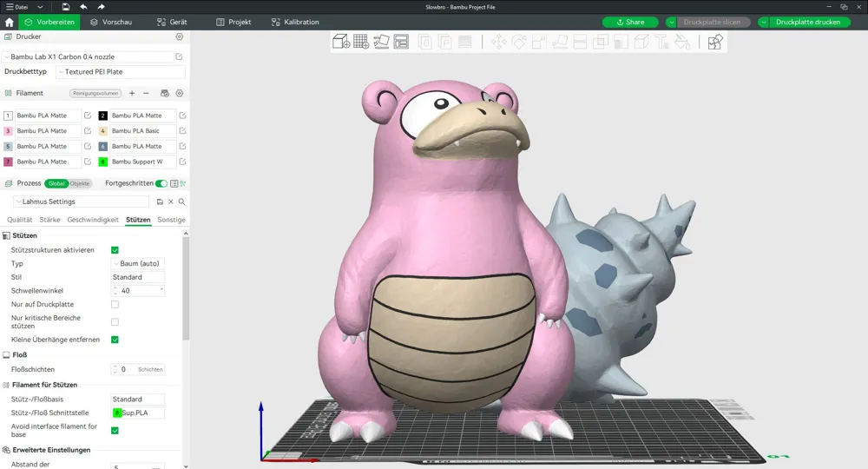Toggle Fortgeschritten advanced mode switch

pos(161,183)
